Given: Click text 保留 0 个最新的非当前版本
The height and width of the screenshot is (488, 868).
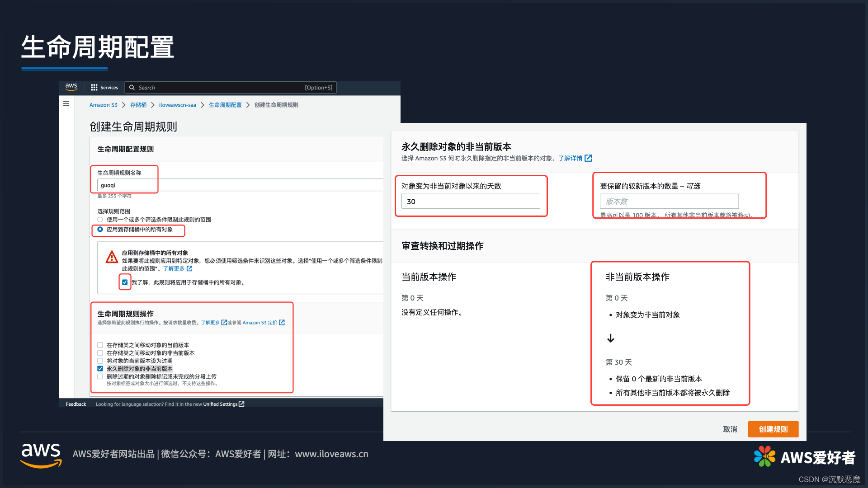Looking at the screenshot, I should (659, 379).
